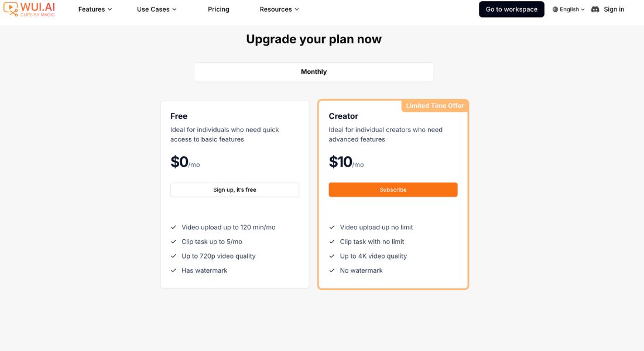
Task: Click the Sign in link
Action: pos(614,9)
